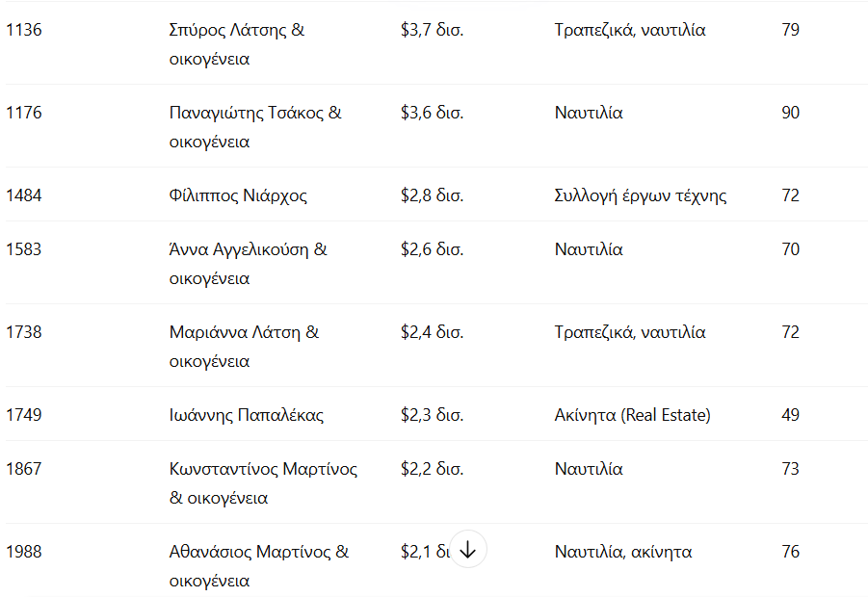
Task: Click the Ακίνητα (Real Estate) source cell
Action: (x=632, y=415)
